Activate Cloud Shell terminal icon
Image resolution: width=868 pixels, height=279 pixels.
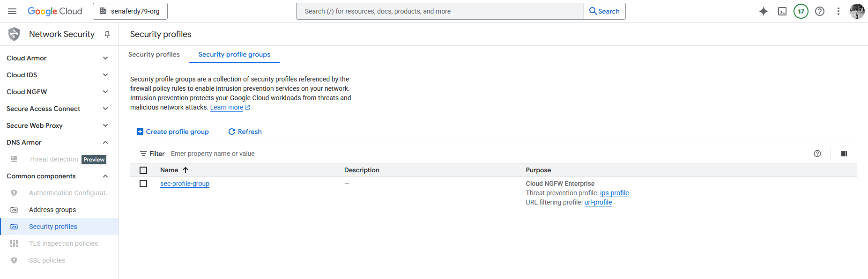(x=782, y=11)
